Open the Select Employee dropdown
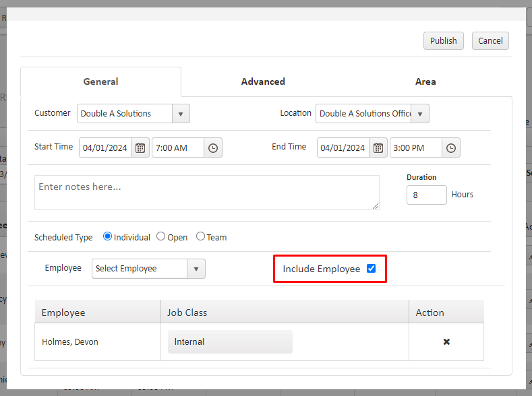The height and width of the screenshot is (396, 532). coord(196,269)
